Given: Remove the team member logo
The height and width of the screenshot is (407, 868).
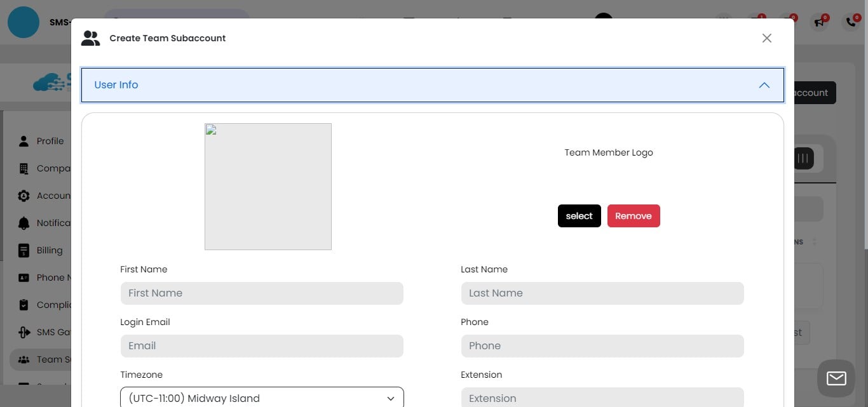Looking at the screenshot, I should (x=634, y=215).
